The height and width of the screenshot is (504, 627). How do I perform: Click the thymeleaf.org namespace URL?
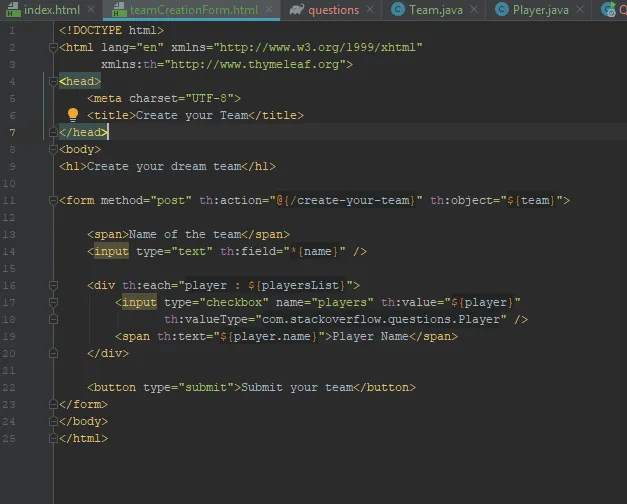(255, 64)
